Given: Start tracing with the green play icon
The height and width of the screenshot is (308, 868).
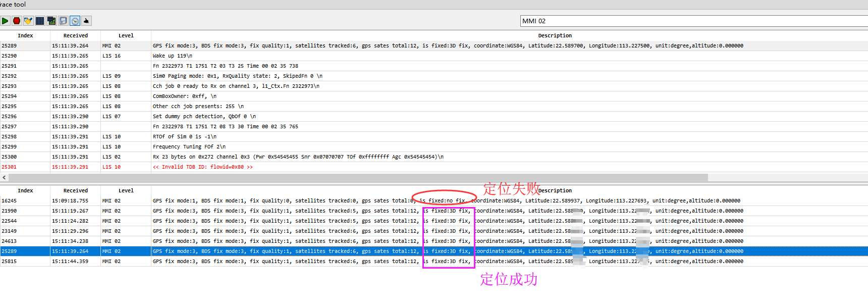Looking at the screenshot, I should pos(5,21).
